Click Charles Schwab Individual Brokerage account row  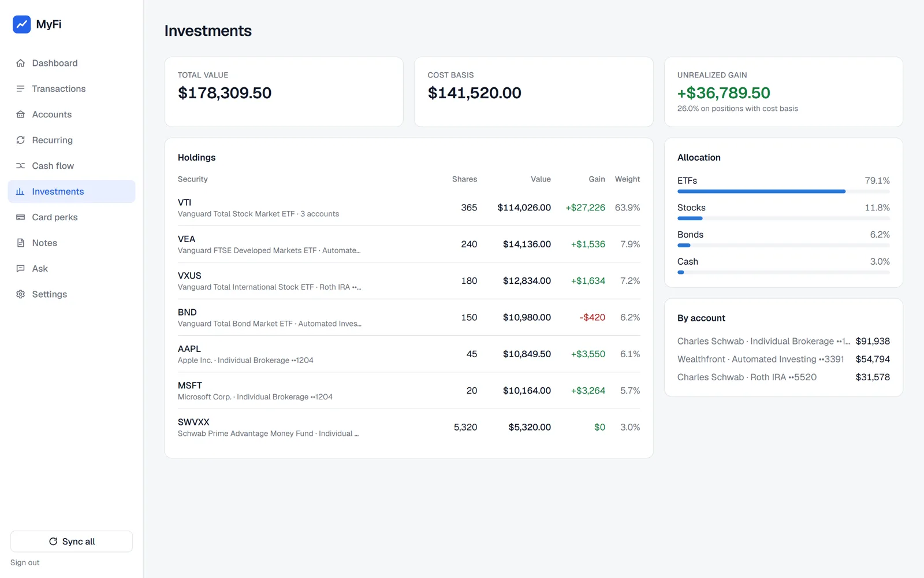tap(784, 341)
